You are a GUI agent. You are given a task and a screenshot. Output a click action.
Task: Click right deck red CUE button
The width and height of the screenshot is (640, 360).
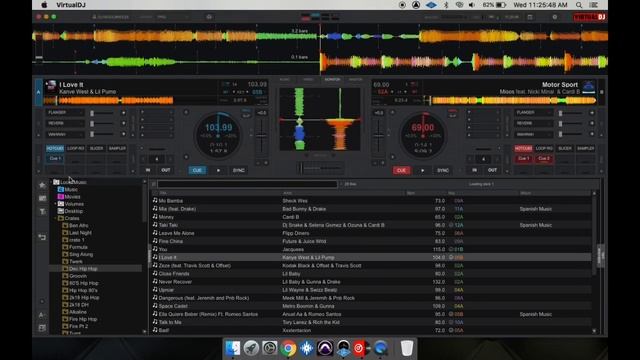(401, 170)
